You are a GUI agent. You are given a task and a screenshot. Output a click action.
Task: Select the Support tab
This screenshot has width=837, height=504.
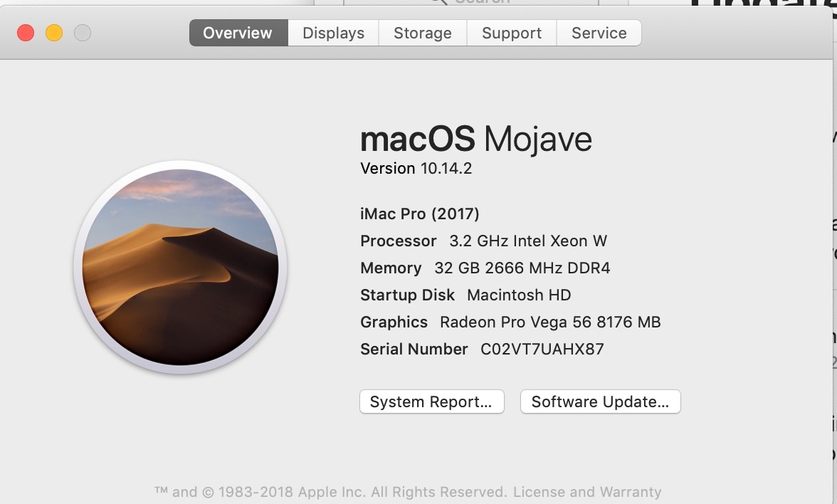(x=512, y=33)
